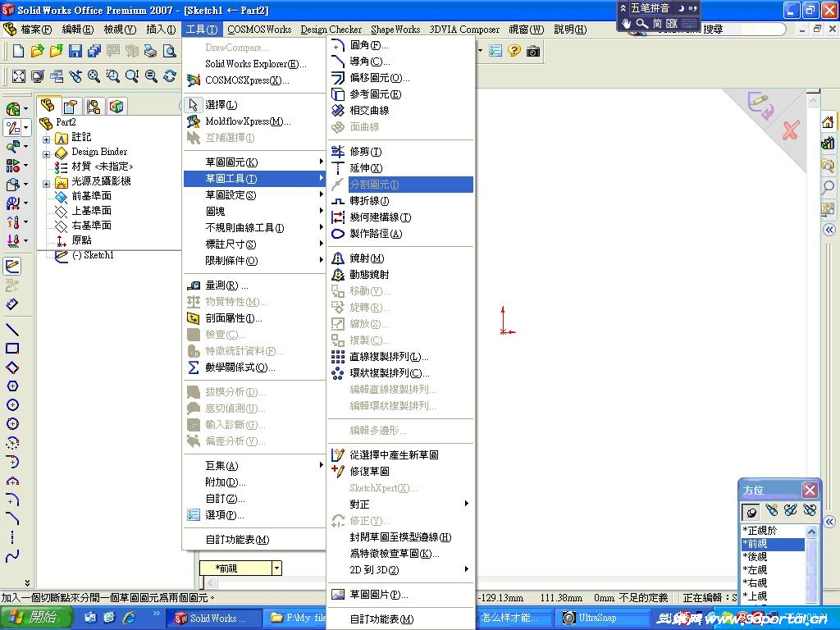The image size is (840, 630).
Task: Open 插入(I) menu
Action: coord(161,30)
